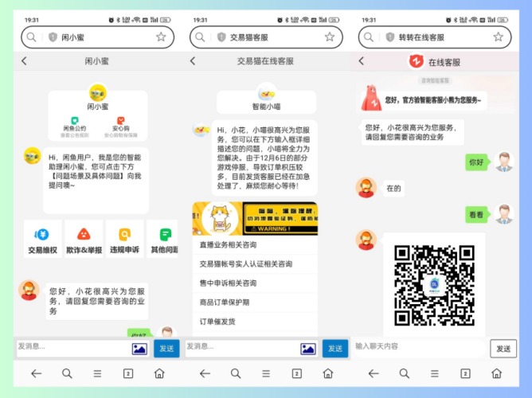Image resolution: width=532 pixels, height=398 pixels.
Task: Bookmark the 转转在线客服 page with the star
Action: (x=498, y=37)
